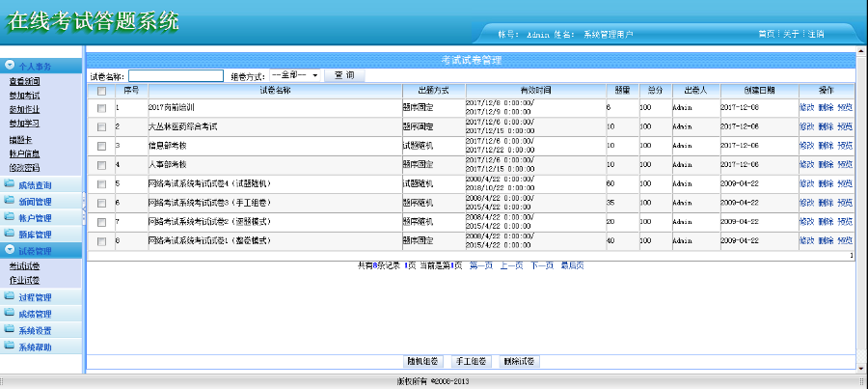Go to 最后页 in pagination

(x=572, y=266)
